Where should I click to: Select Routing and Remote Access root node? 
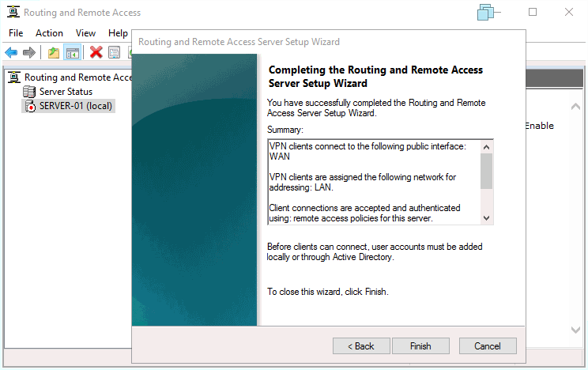pos(77,77)
